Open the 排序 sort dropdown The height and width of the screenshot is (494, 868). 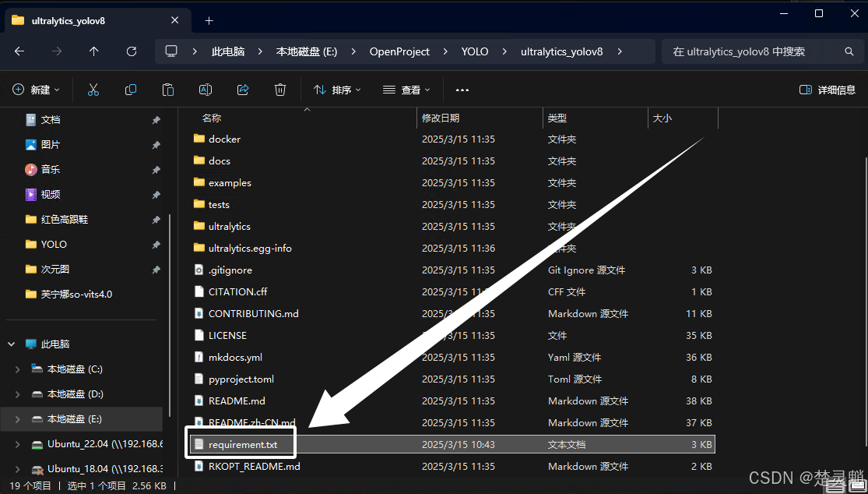pyautogui.click(x=337, y=90)
